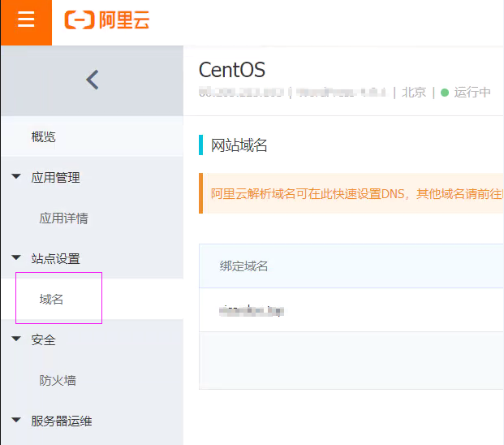504x445 pixels.
Task: Click the 网站域名 section heading
Action: 239,145
